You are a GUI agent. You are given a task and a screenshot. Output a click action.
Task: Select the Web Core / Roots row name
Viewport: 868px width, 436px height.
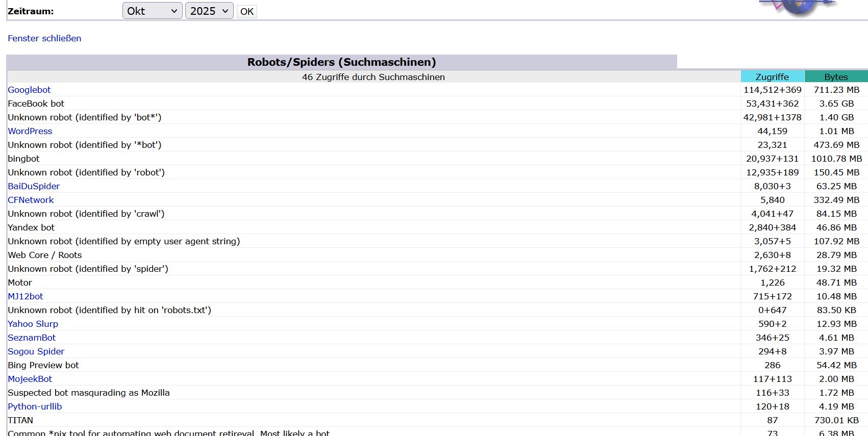click(44, 255)
